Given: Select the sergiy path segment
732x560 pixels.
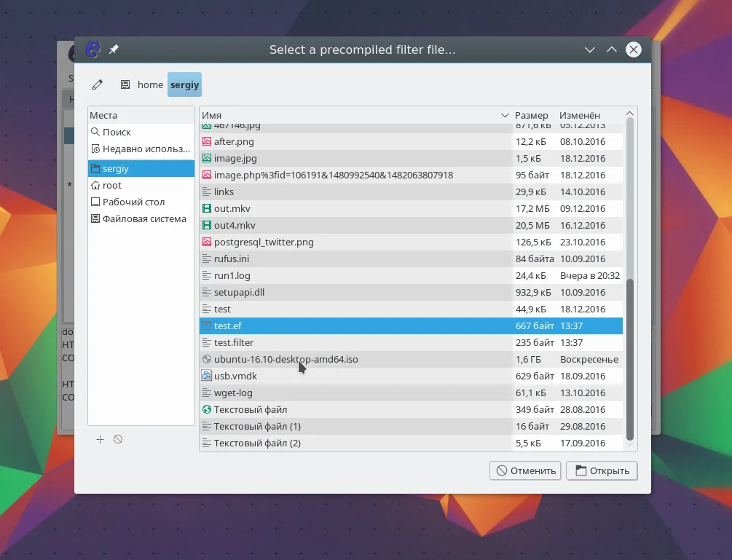Looking at the screenshot, I should pos(184,84).
